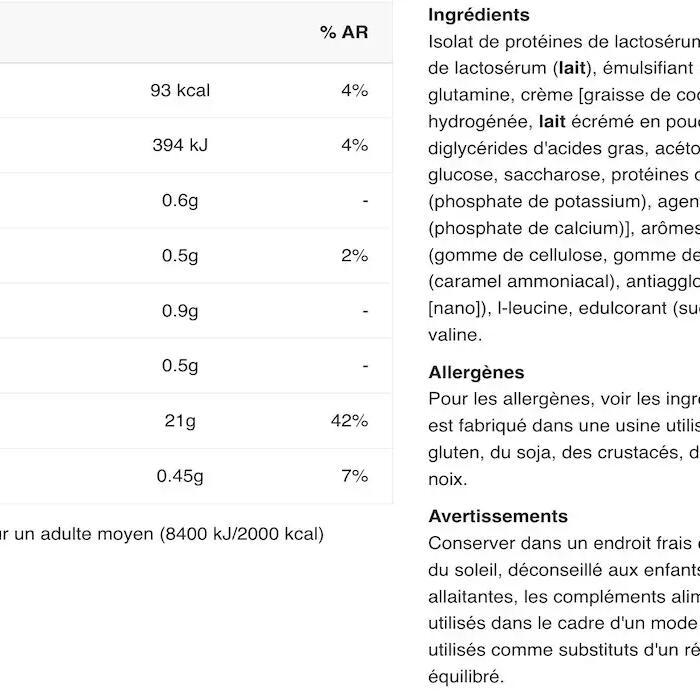Click the "Ingrédients" heading
This screenshot has height=700, width=700.
tap(478, 15)
